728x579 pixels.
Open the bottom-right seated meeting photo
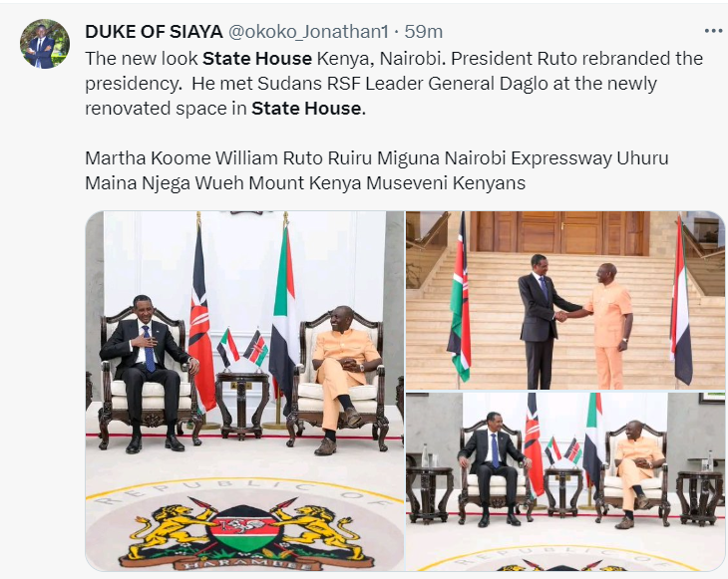pos(565,480)
